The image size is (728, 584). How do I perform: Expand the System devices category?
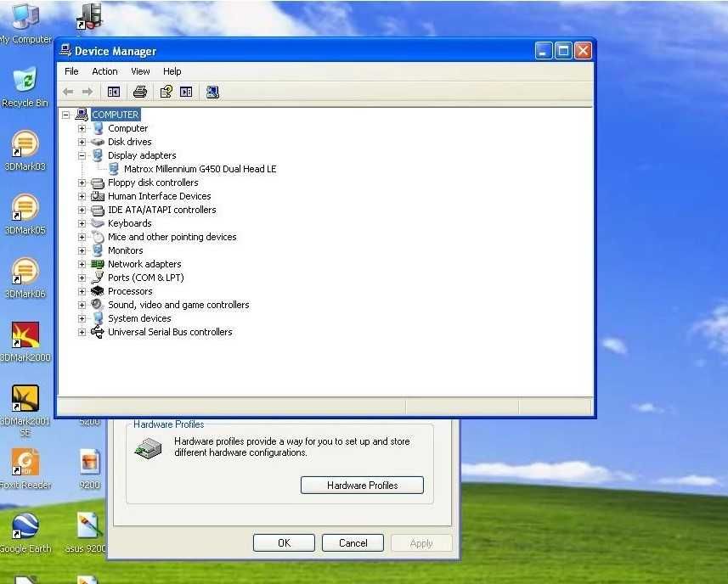click(82, 318)
